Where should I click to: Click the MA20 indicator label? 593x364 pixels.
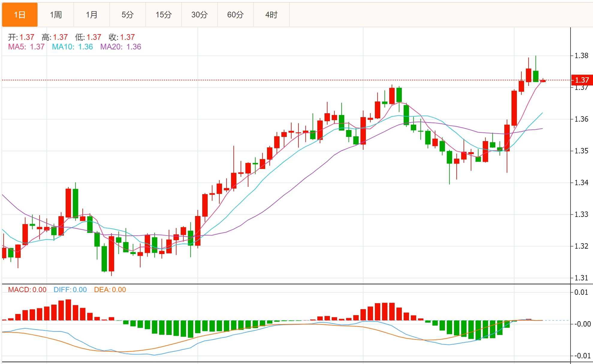click(x=120, y=47)
